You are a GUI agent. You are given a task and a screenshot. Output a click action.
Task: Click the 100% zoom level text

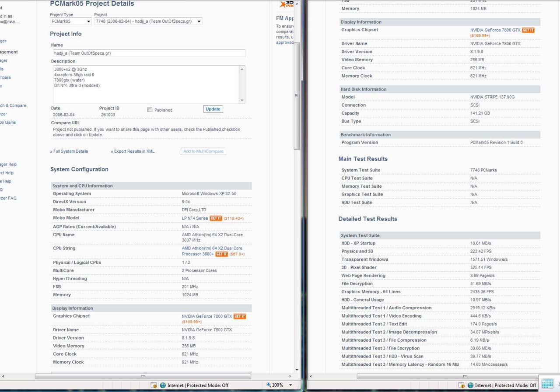tap(278, 385)
